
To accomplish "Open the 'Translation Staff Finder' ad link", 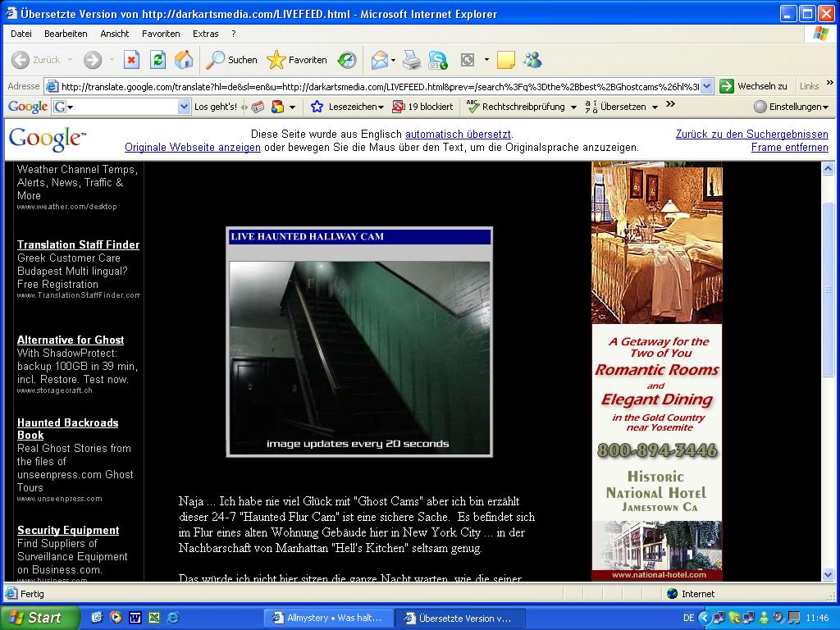I will pos(78,244).
